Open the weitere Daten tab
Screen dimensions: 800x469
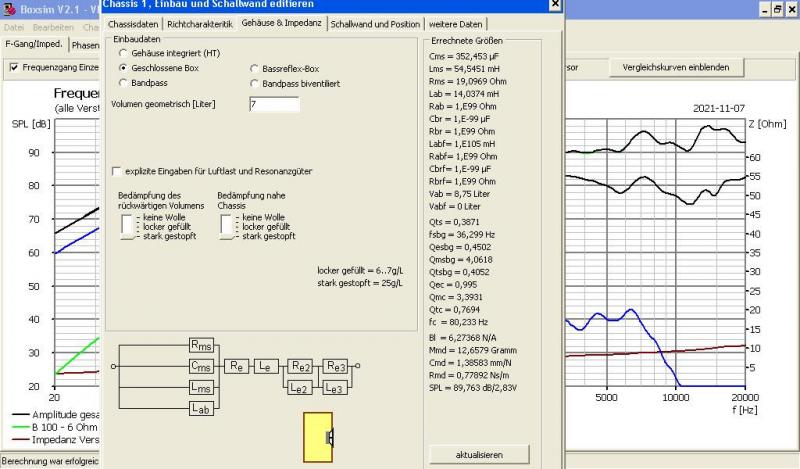(456, 23)
